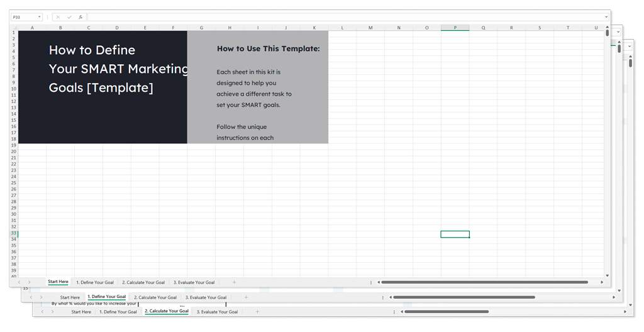The height and width of the screenshot is (332, 644).
Task: Click the tab bar splitter dots in front window
Action: point(371,282)
